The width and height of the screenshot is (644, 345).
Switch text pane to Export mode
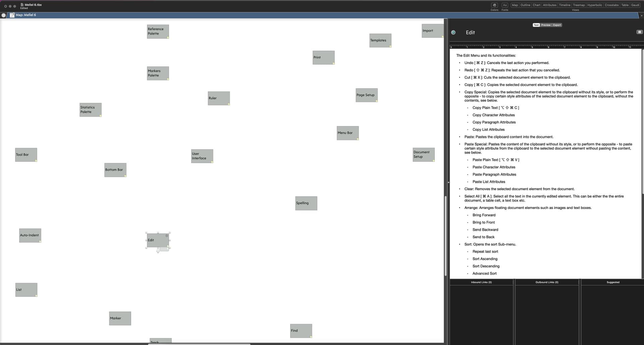[557, 25]
